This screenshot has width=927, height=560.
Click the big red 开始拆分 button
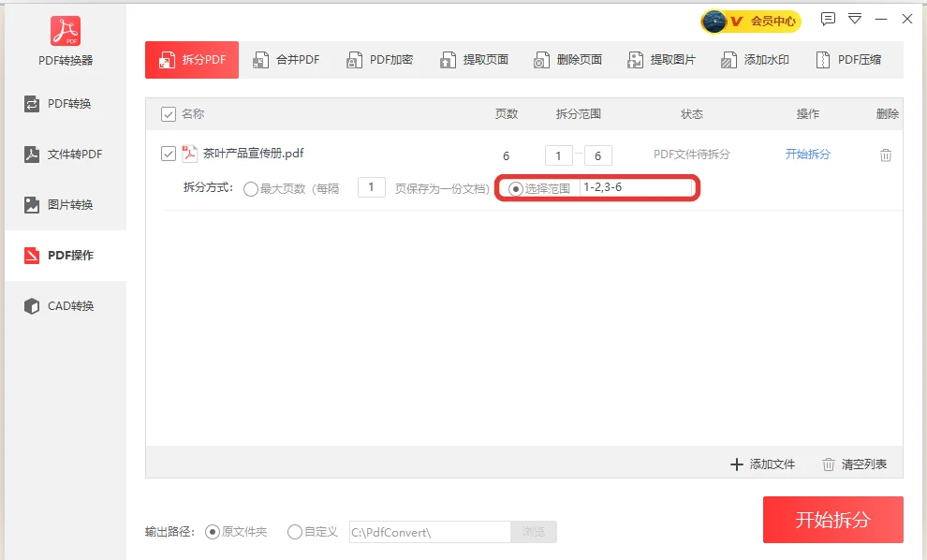833,520
